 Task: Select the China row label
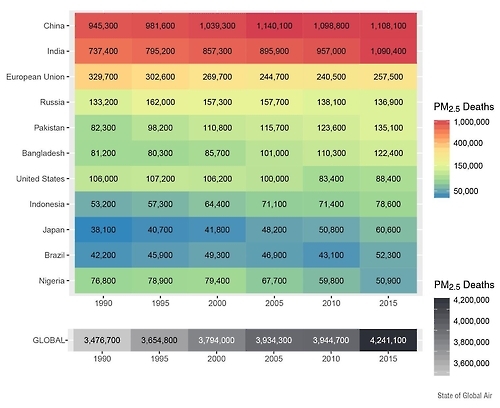pos(54,26)
